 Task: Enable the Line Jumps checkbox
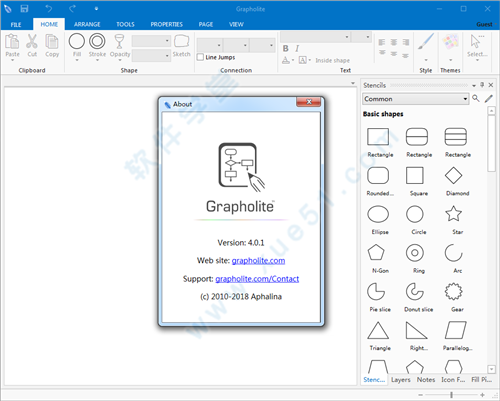pos(200,57)
